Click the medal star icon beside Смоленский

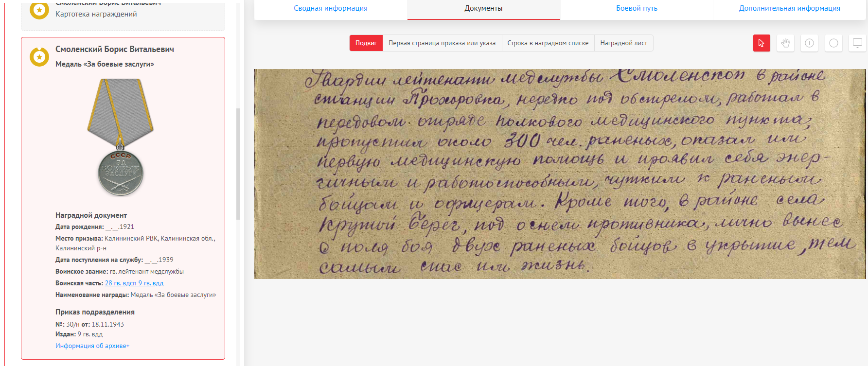click(39, 57)
